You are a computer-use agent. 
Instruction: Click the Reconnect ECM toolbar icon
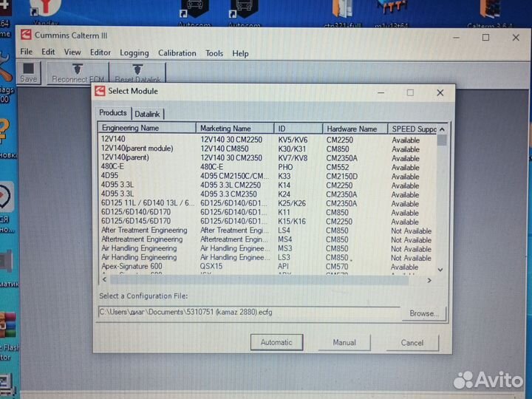point(78,73)
